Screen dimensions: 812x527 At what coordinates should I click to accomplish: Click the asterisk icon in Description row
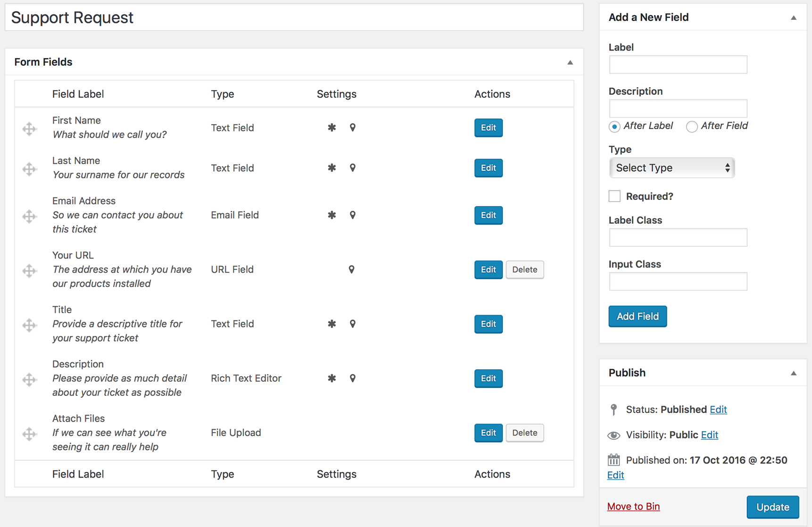332,378
